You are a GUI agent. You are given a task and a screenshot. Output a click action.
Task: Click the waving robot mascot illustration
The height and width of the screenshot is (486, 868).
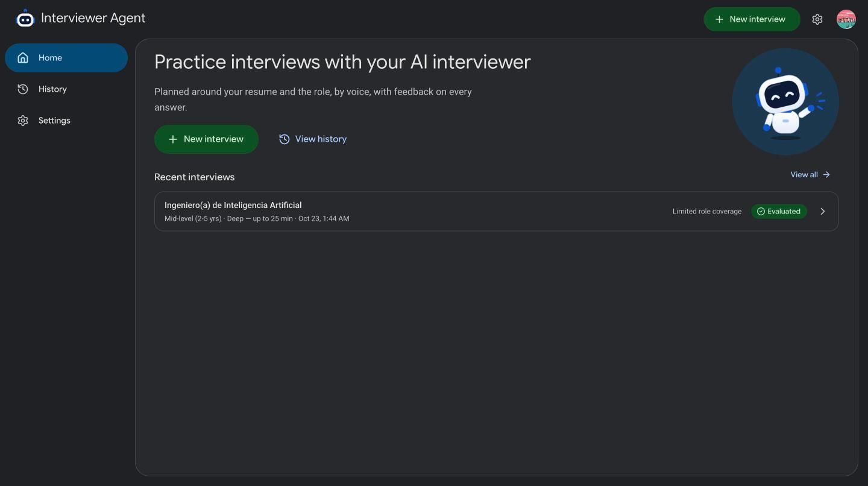[785, 102]
